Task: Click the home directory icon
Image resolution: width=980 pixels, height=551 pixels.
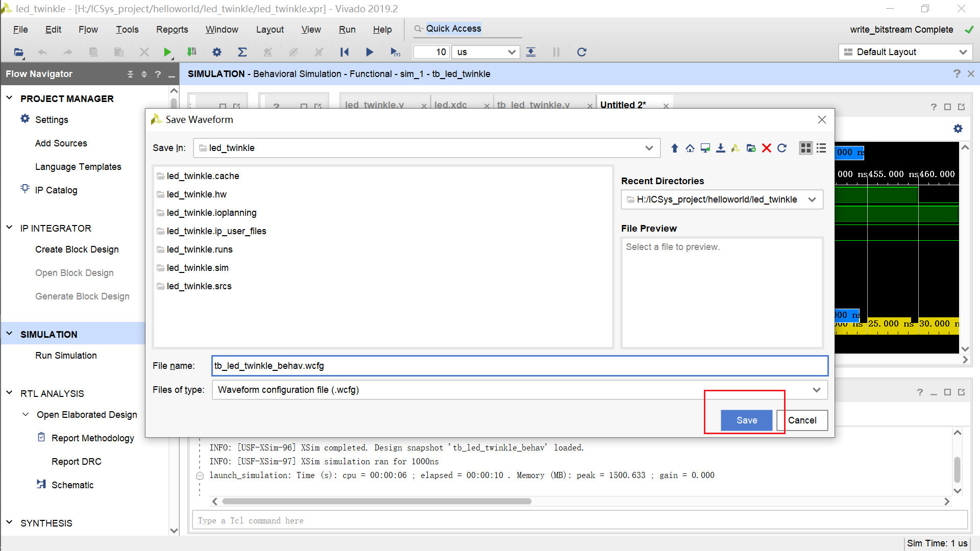Action: [690, 148]
